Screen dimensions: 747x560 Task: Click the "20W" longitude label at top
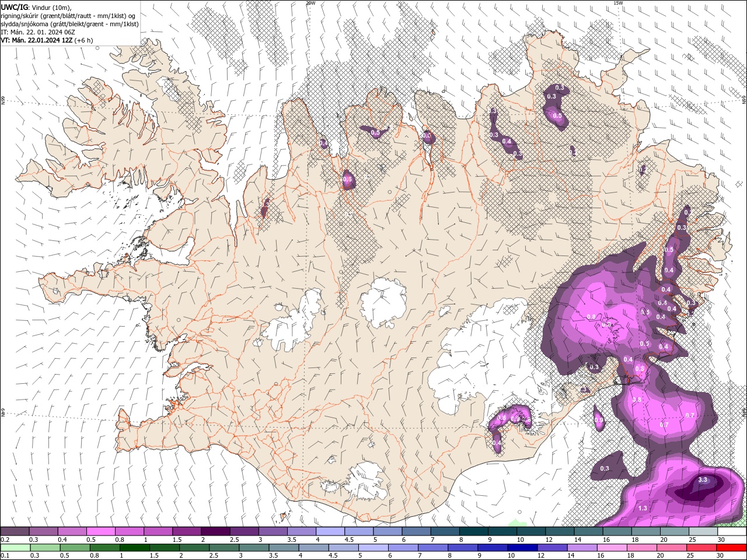(310, 3)
